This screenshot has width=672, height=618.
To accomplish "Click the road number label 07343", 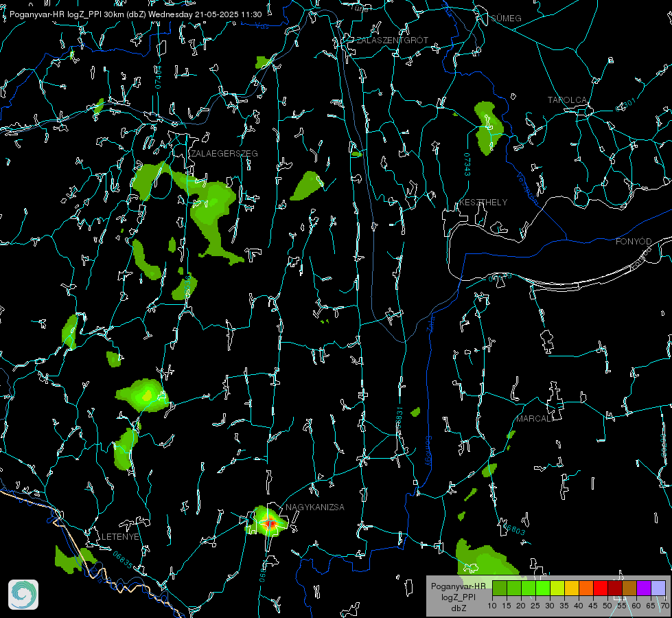I will pyautogui.click(x=467, y=164).
